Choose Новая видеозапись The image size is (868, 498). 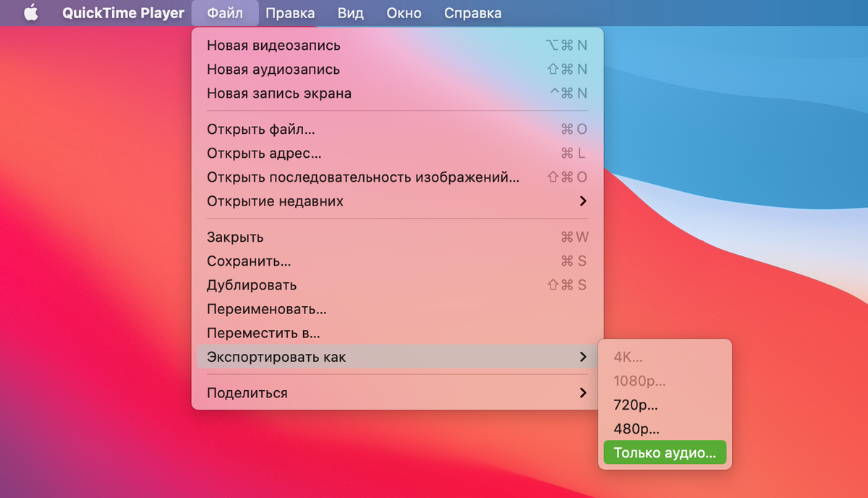coord(397,46)
